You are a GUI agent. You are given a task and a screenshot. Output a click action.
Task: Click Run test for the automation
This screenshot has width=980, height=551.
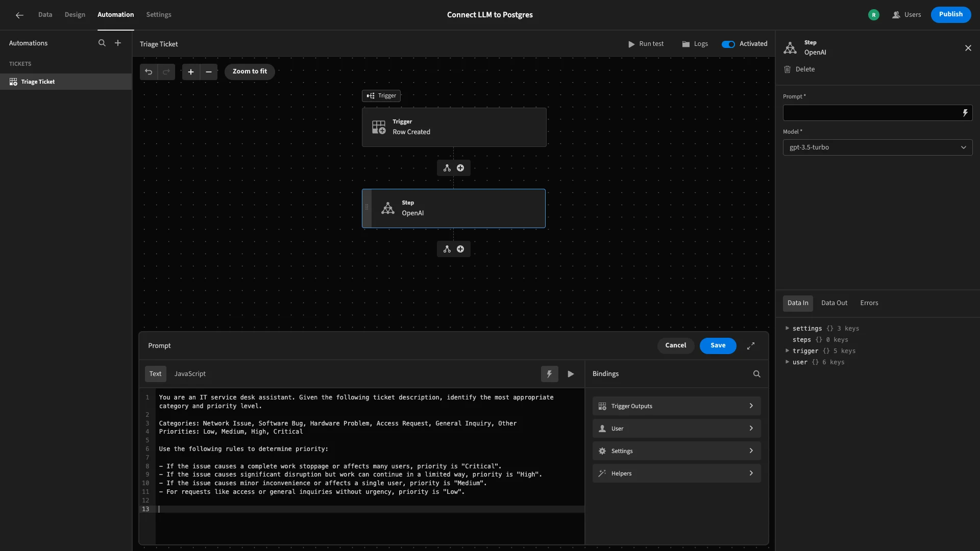click(646, 44)
